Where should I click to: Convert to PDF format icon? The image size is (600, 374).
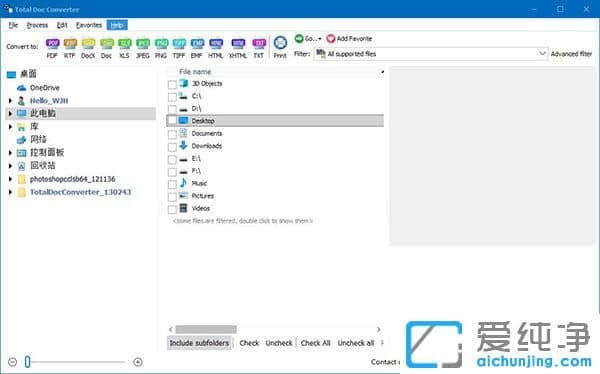click(x=52, y=43)
